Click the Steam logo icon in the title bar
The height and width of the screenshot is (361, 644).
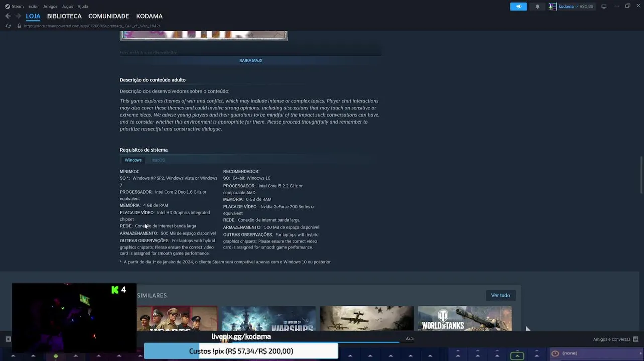pos(7,6)
